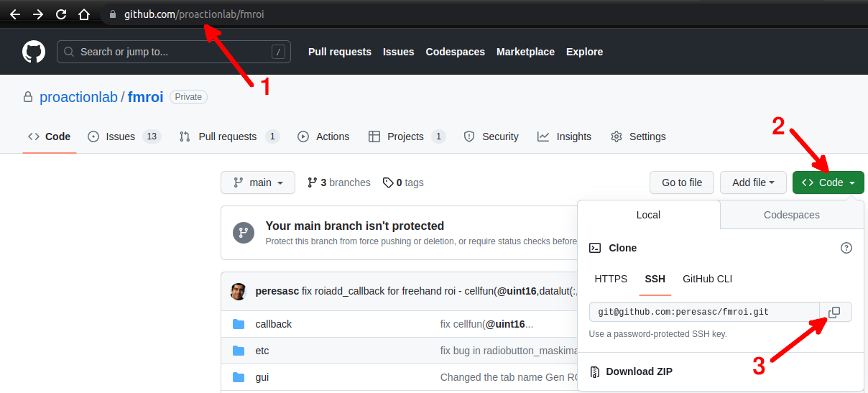Image resolution: width=868 pixels, height=393 pixels.
Task: Click the Private visibility badge
Action: (x=188, y=97)
